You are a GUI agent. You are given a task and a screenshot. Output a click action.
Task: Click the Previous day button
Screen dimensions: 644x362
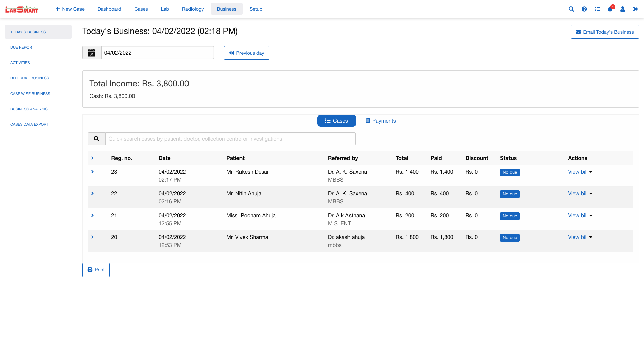(247, 53)
